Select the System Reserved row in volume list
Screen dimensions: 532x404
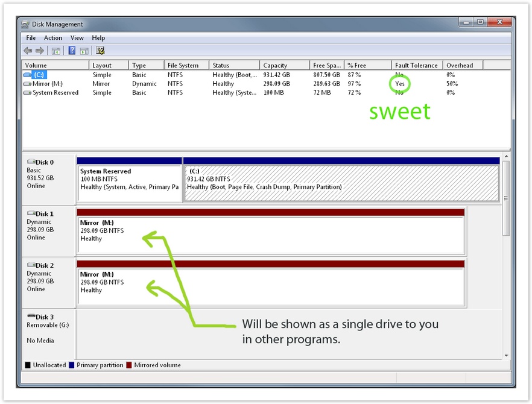coord(55,93)
